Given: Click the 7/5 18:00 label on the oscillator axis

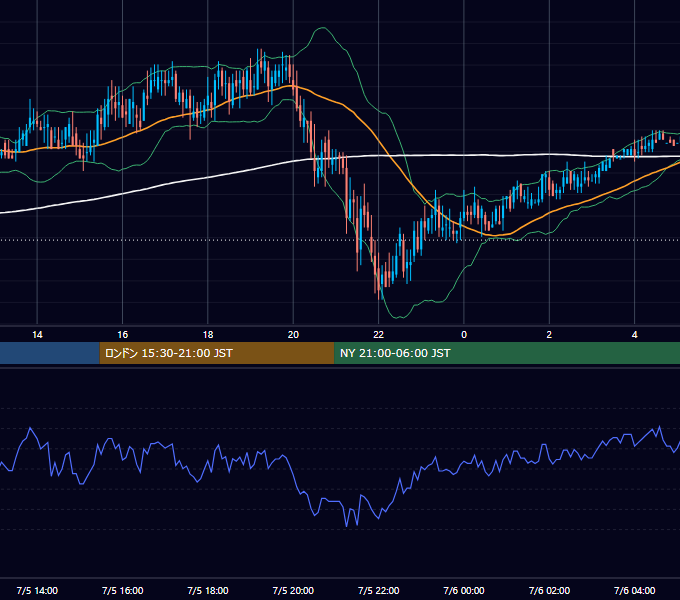Looking at the screenshot, I should tap(208, 590).
